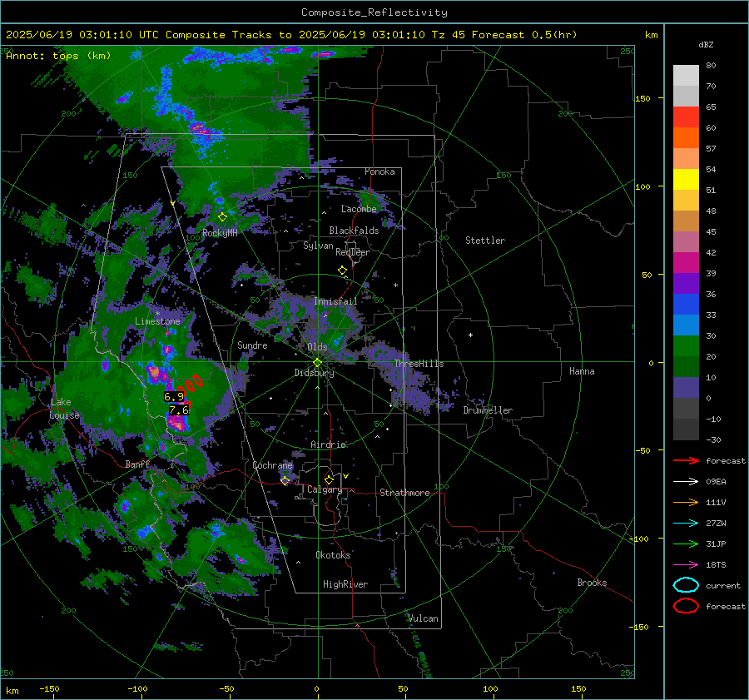The height and width of the screenshot is (700, 749).
Task: Click the Cochrane label
Action: tap(272, 465)
